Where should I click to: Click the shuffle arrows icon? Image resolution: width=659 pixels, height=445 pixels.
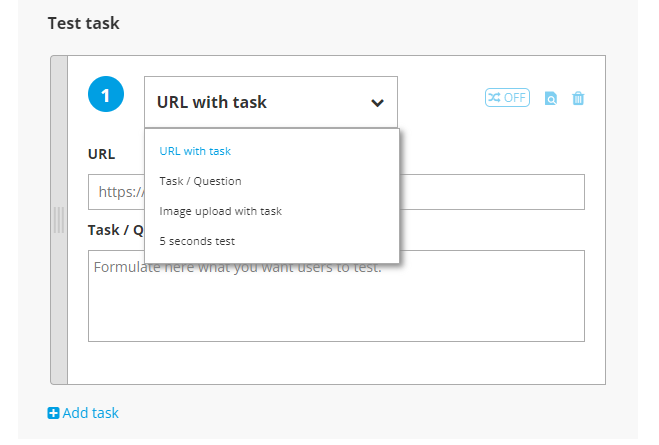pyautogui.click(x=494, y=97)
